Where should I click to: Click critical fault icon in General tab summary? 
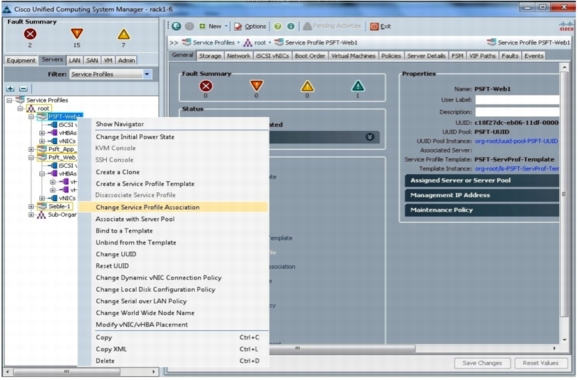(206, 86)
